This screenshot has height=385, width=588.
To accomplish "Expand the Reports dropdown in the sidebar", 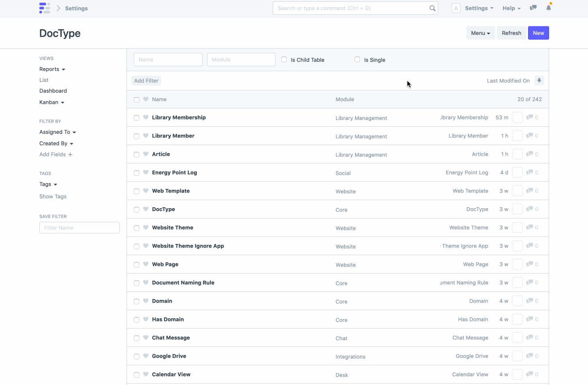I will coord(52,69).
